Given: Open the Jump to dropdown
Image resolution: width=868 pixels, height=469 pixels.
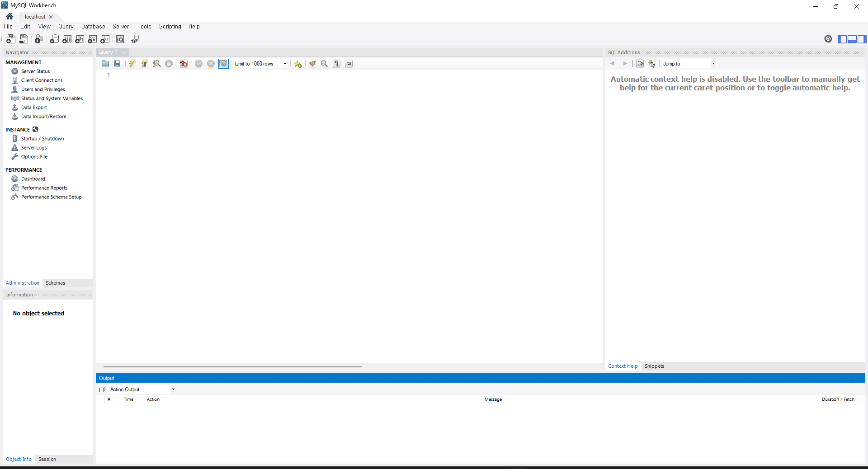Looking at the screenshot, I should click(689, 64).
